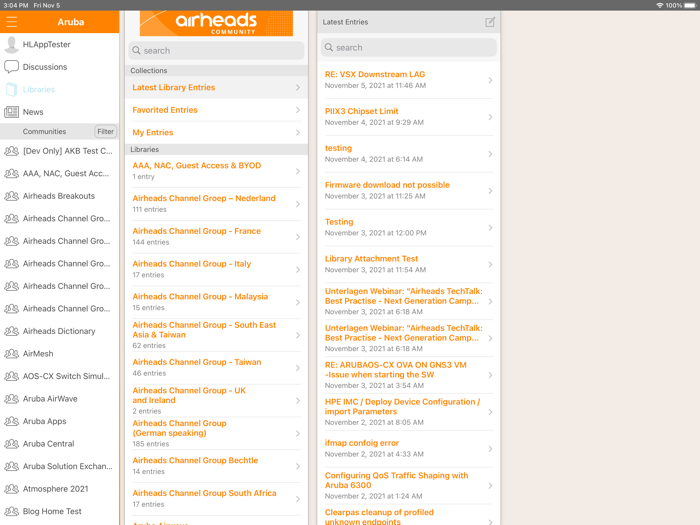Click the battery status icon
The width and height of the screenshot is (700, 525).
[x=690, y=5]
